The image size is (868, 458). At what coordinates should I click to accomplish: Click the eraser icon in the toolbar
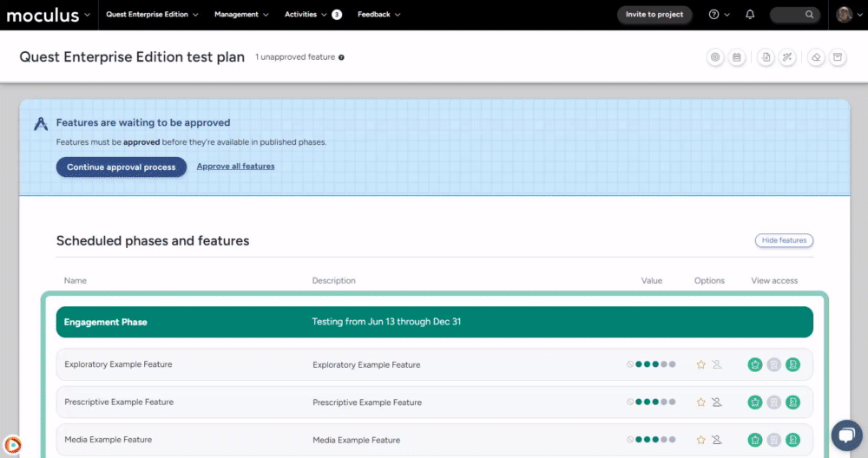point(816,57)
